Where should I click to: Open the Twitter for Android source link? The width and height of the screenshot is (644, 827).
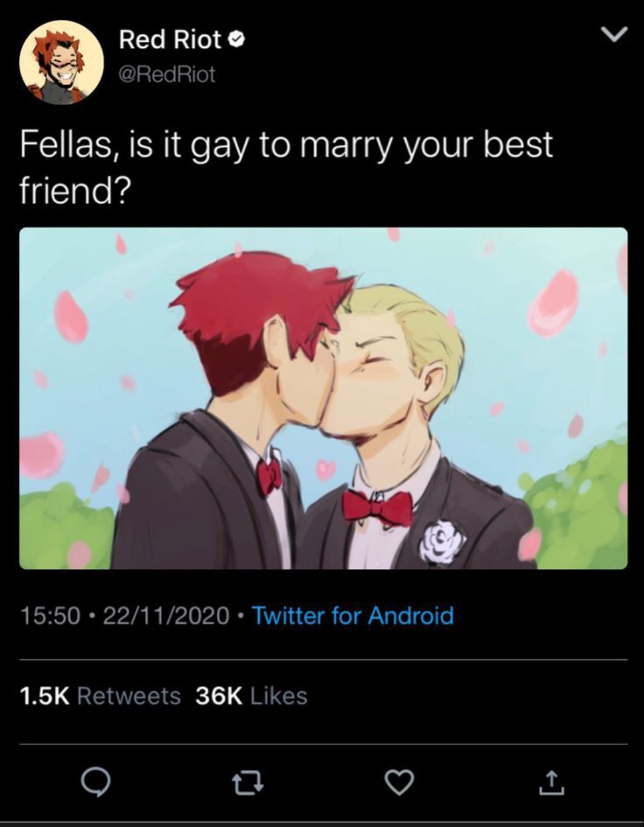click(x=352, y=616)
